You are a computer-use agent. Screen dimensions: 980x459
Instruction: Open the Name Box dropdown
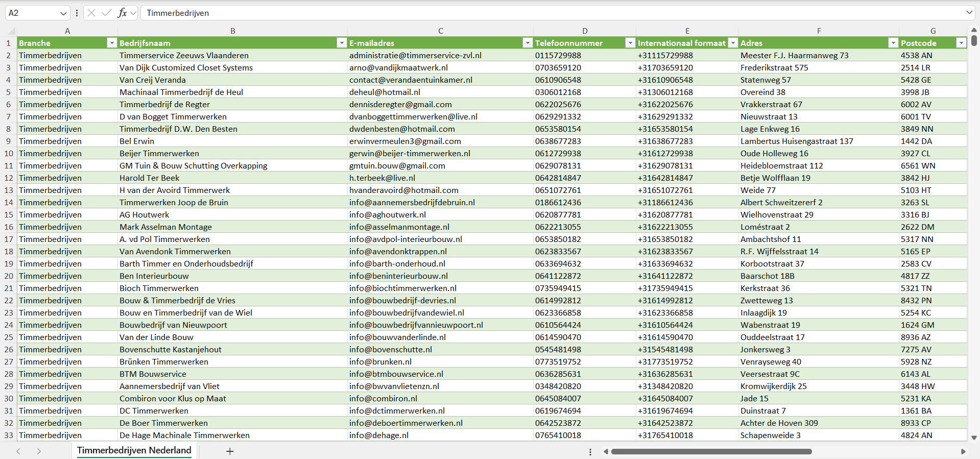(x=63, y=13)
